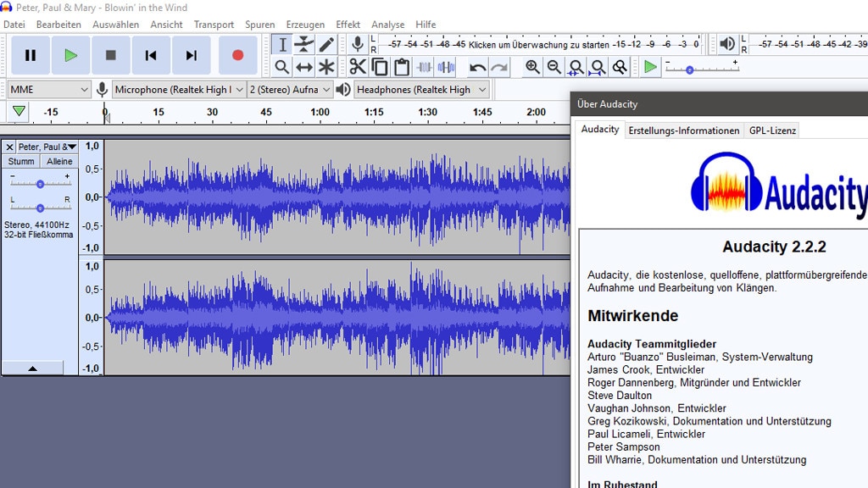This screenshot has height=488, width=868.
Task: Stop playback with the Stop button
Action: coord(111,54)
